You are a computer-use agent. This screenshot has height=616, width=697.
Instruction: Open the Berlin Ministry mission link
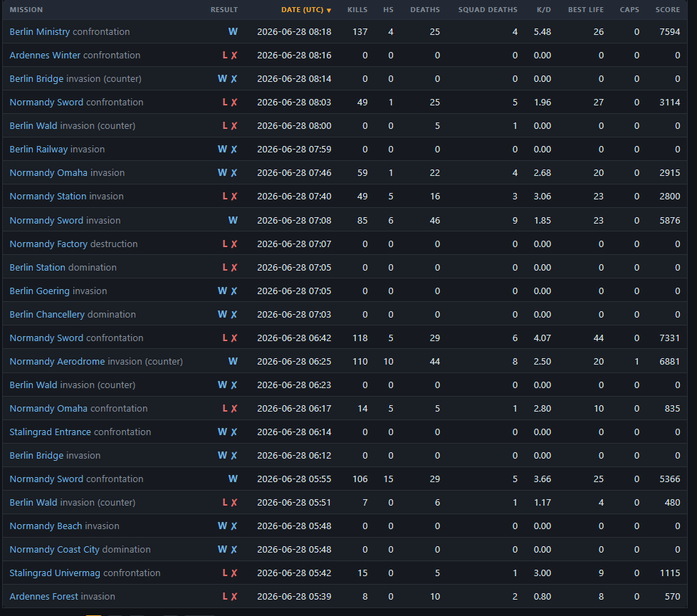click(x=40, y=31)
